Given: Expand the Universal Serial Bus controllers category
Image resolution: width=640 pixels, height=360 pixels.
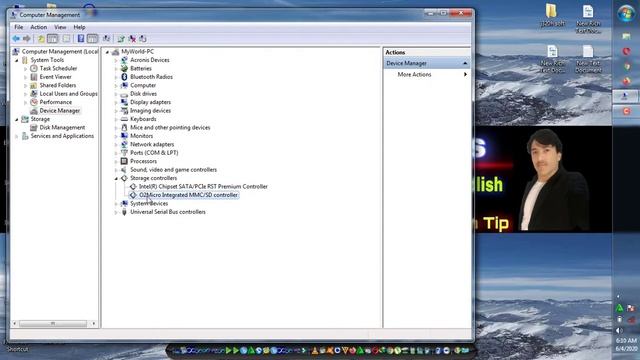Looking at the screenshot, I should pyautogui.click(x=116, y=212).
